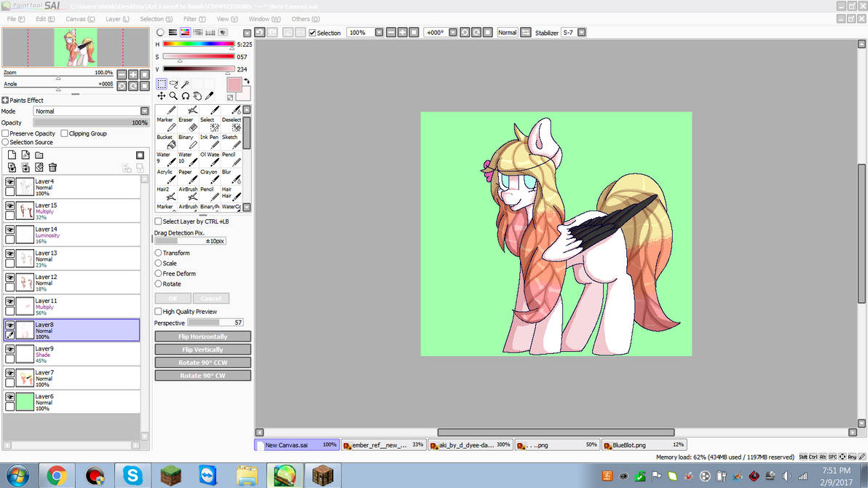Select the rectangular selection tool
Screen dimensions: 868x488
(162, 84)
